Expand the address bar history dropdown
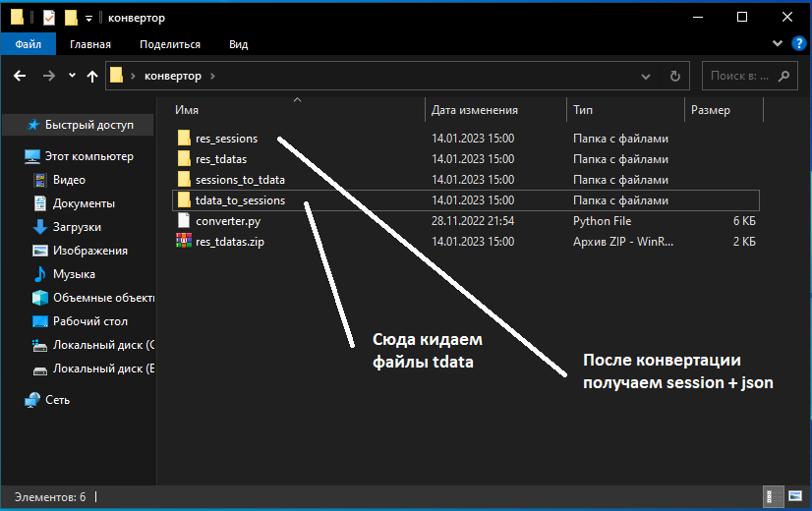Screen dimensions: 812x511 click(645, 76)
